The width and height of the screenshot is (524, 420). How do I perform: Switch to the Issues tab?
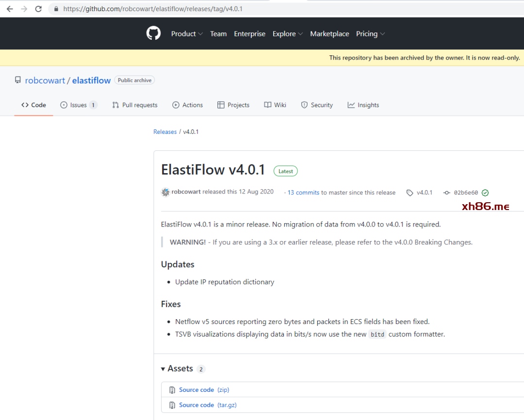[78, 105]
